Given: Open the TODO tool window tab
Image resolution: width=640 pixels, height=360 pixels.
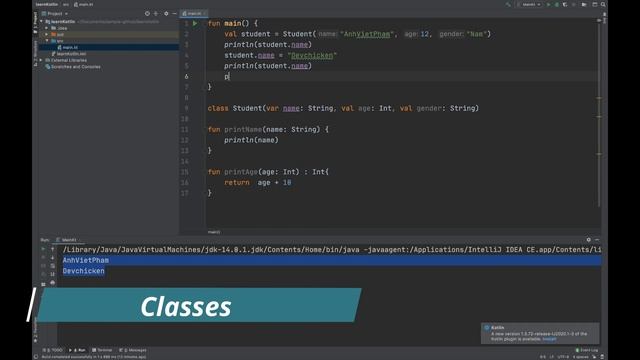Looking at the screenshot, I should 53,350.
